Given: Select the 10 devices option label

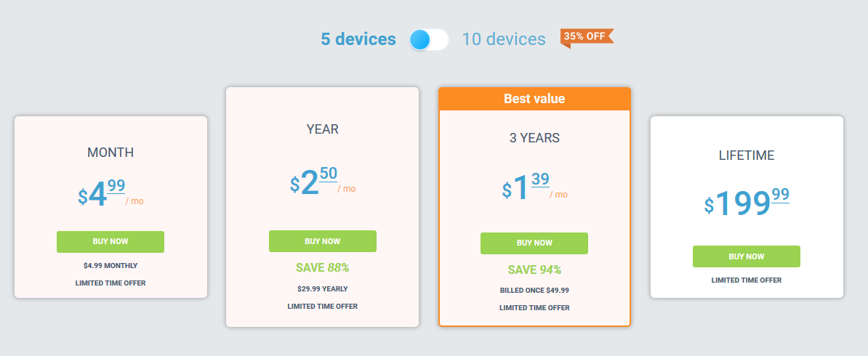Looking at the screenshot, I should [504, 39].
